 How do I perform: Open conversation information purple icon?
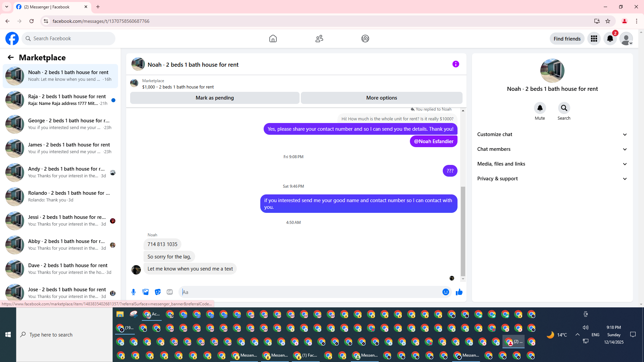coord(455,64)
